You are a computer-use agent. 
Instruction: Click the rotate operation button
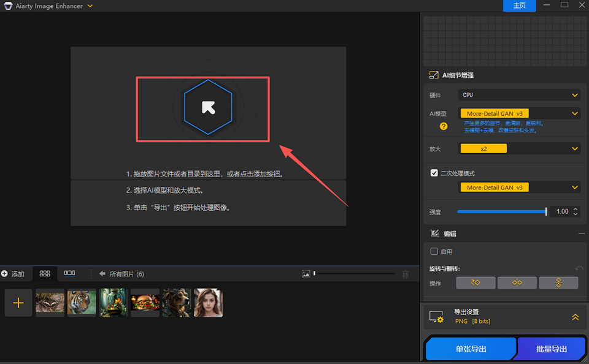475,283
